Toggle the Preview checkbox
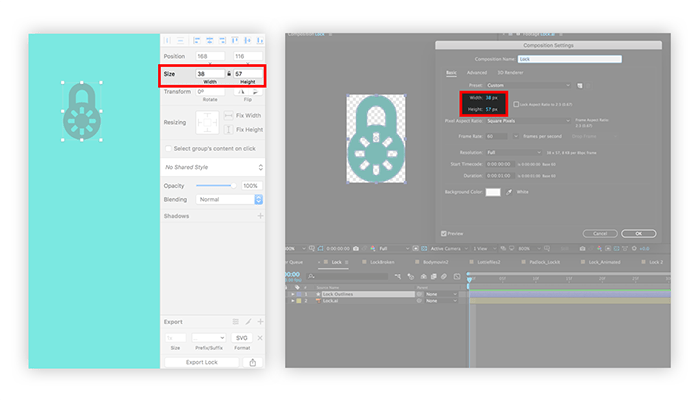 coord(444,233)
